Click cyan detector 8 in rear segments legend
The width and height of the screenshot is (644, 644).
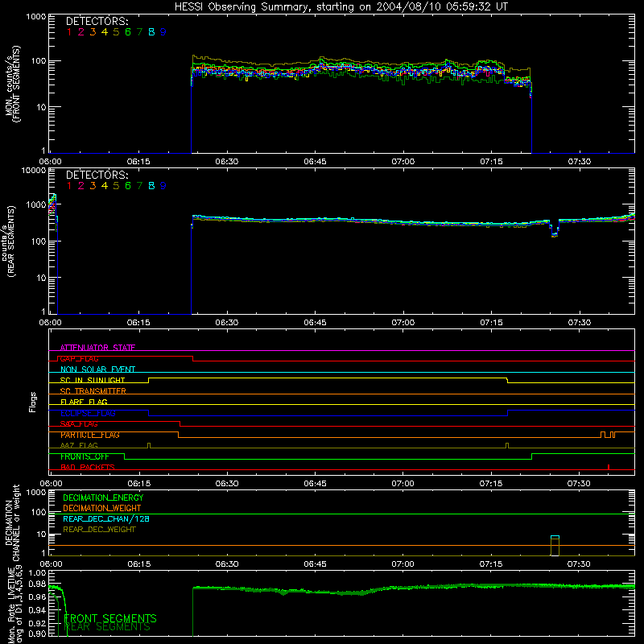(151, 186)
